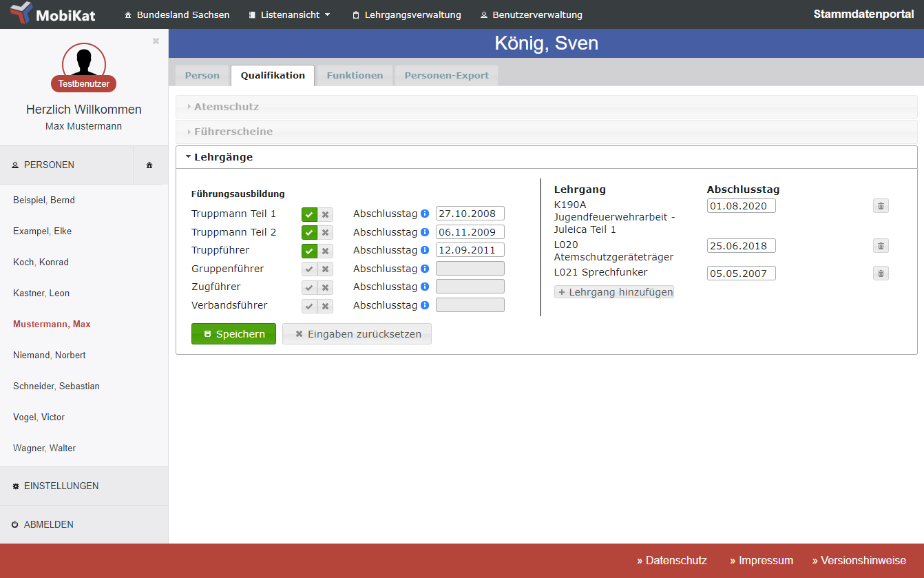Close the sidebar welcome panel
Image resolution: width=924 pixels, height=578 pixels.
pos(156,41)
